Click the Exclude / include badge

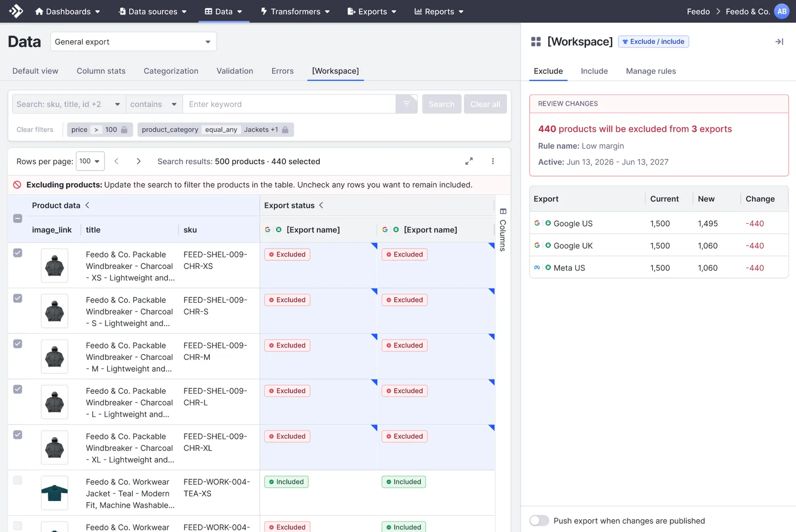[653, 42]
